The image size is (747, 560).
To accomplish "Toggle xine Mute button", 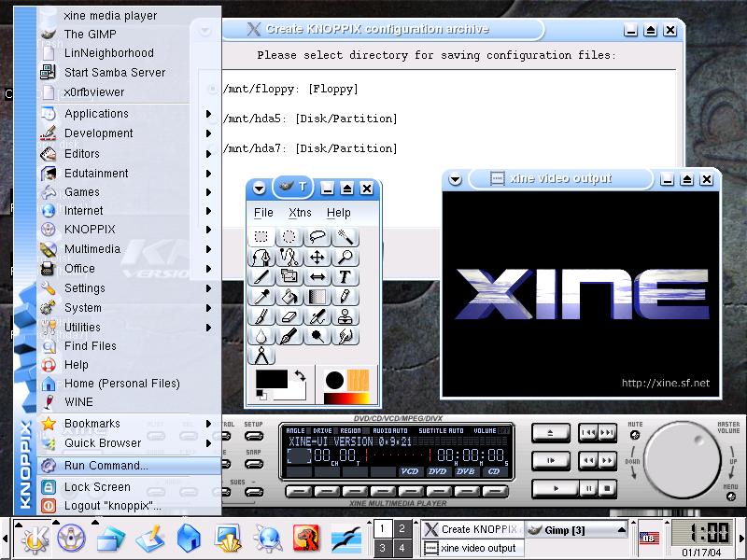I will 635,435.
